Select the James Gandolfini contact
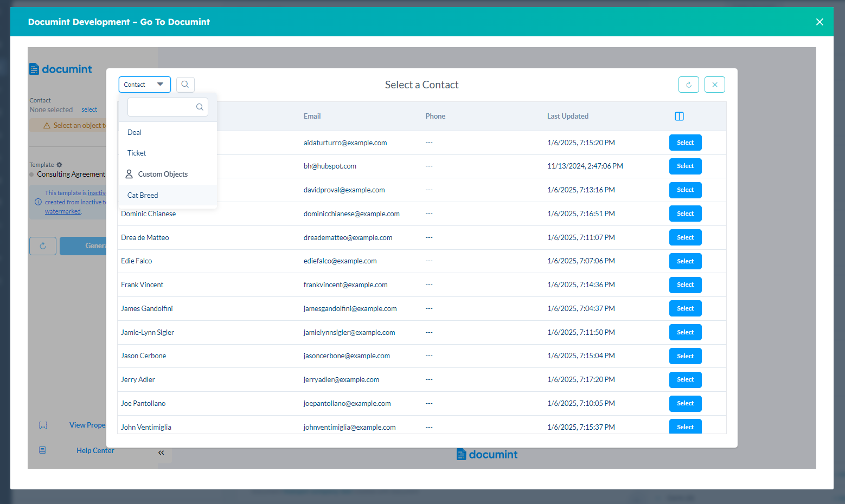The width and height of the screenshot is (845, 504). [685, 308]
